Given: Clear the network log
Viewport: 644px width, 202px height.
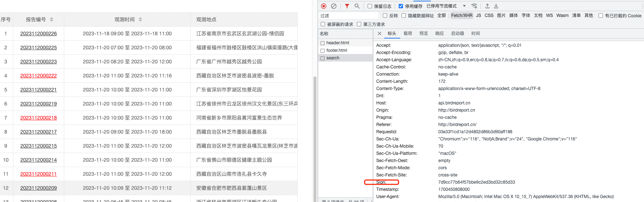Looking at the screenshot, I should point(334,6).
